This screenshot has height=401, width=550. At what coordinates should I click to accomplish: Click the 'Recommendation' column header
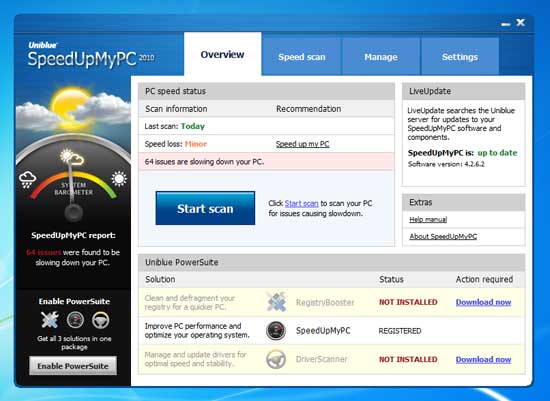point(309,109)
